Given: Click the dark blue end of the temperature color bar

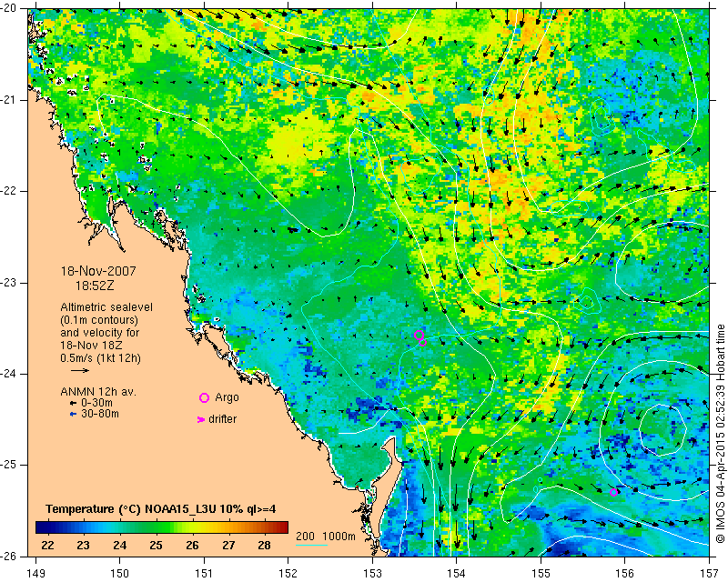Looking at the screenshot, I should 42,527.
